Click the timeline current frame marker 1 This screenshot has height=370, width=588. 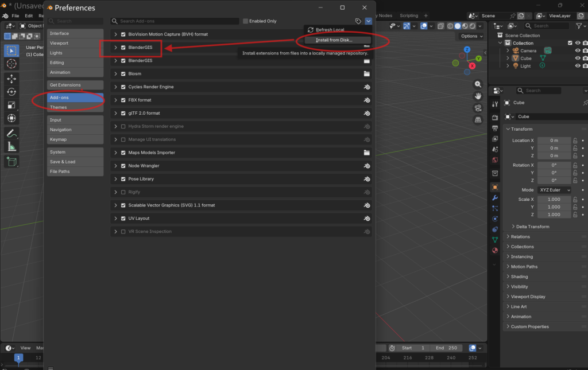(x=18, y=357)
